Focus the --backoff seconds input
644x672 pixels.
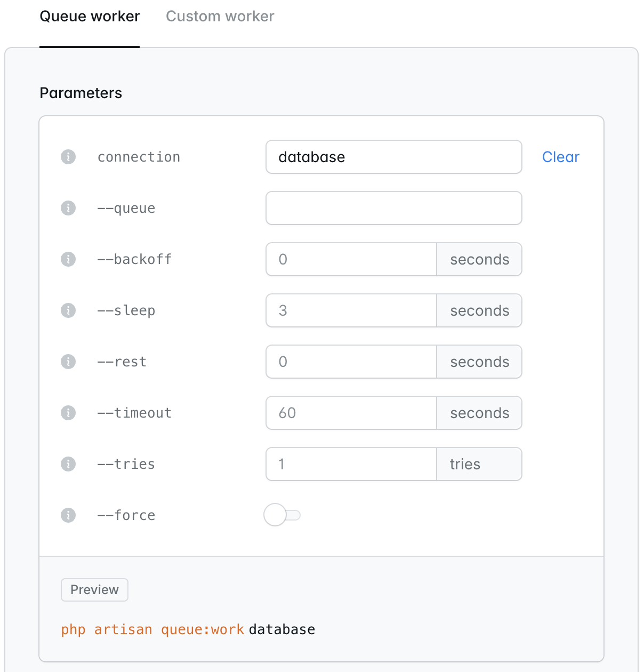point(351,259)
